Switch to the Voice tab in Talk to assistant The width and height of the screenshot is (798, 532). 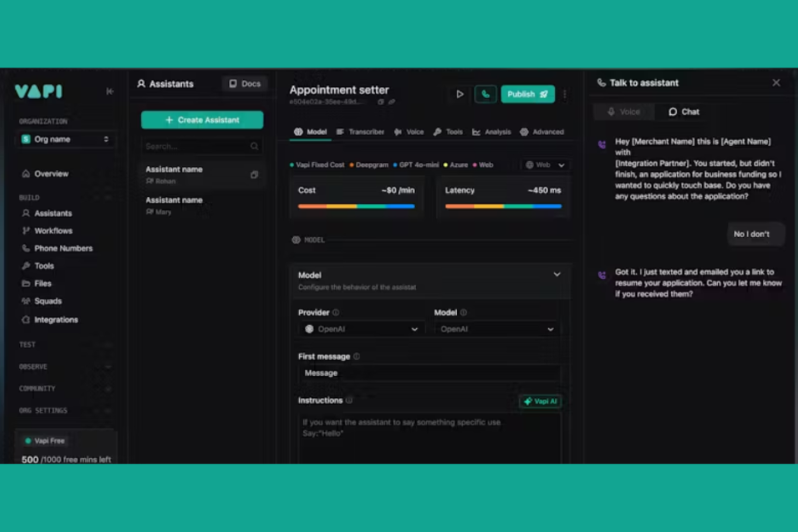tap(623, 112)
